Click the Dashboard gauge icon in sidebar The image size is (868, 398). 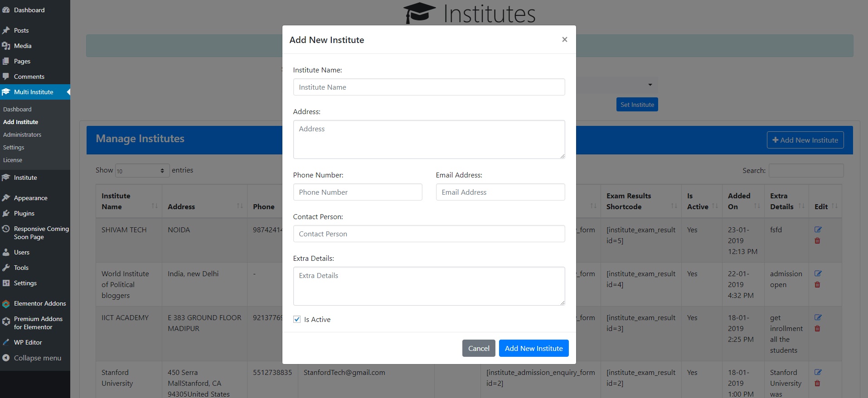pos(6,10)
